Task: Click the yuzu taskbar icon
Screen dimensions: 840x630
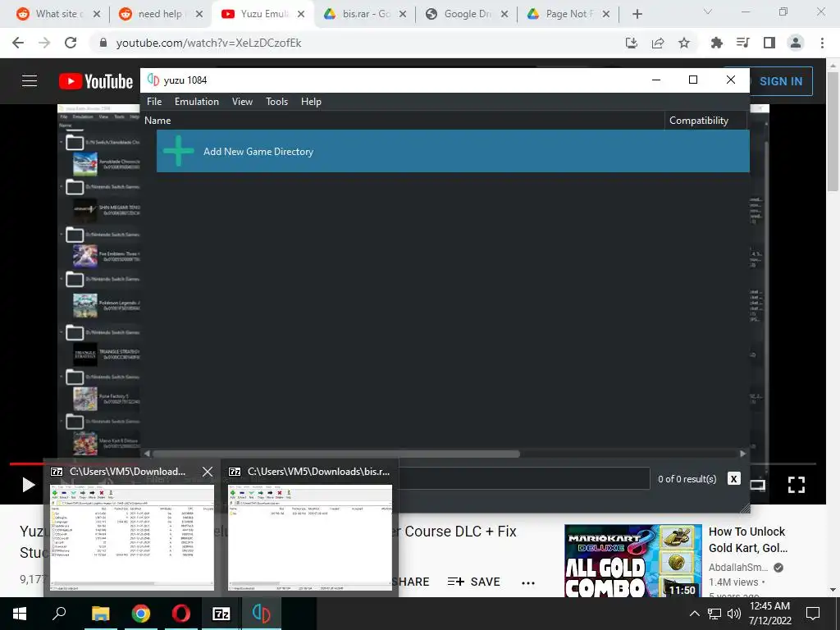Action: click(262, 614)
